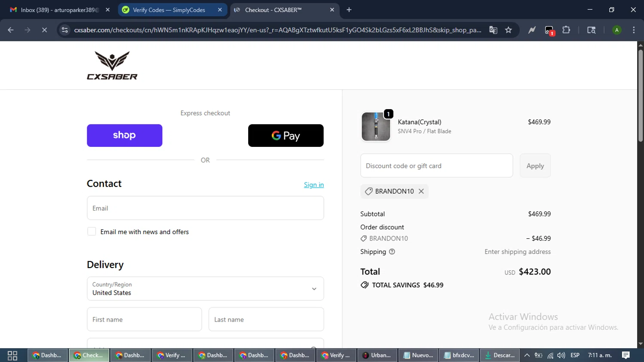644x362 pixels.
Task: Click the Last name field
Action: pyautogui.click(x=266, y=319)
